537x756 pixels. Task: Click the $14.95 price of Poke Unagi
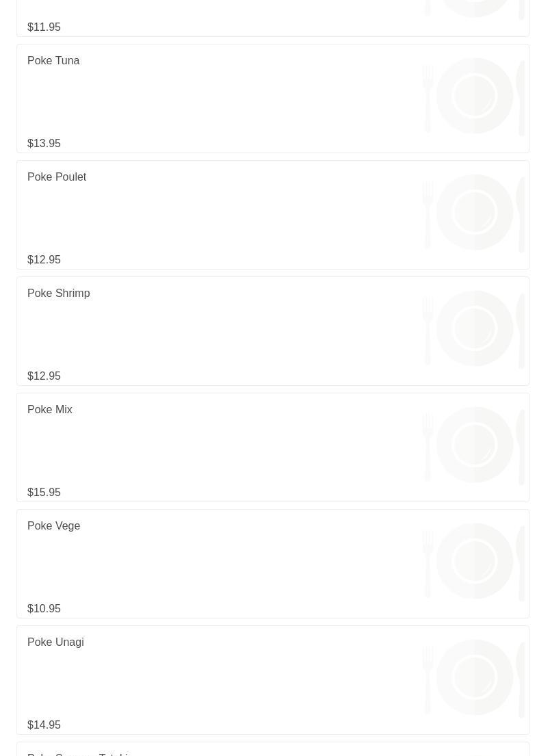pos(44,725)
